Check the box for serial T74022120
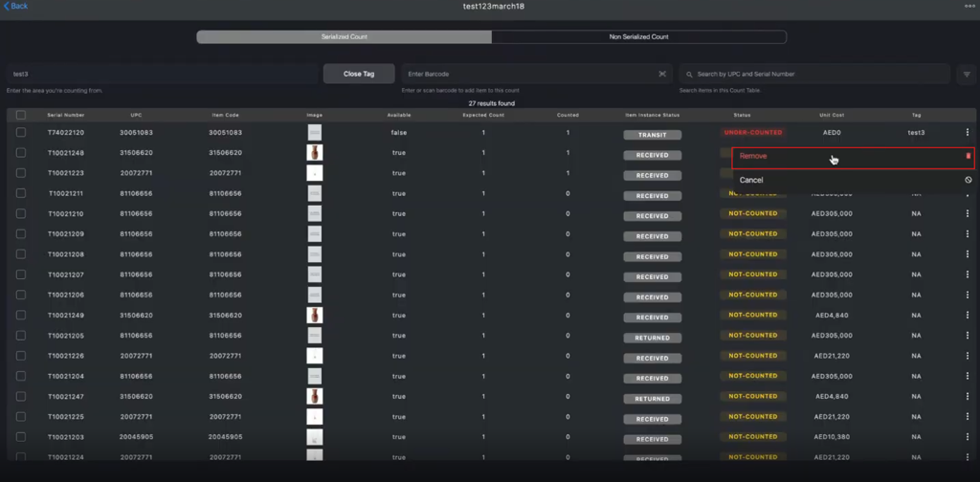 pyautogui.click(x=21, y=132)
